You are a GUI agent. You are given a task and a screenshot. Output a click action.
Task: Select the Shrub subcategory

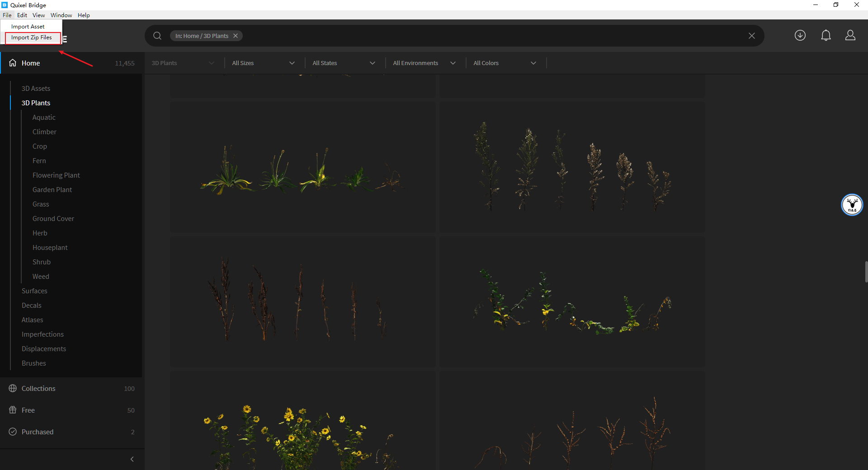[42, 262]
